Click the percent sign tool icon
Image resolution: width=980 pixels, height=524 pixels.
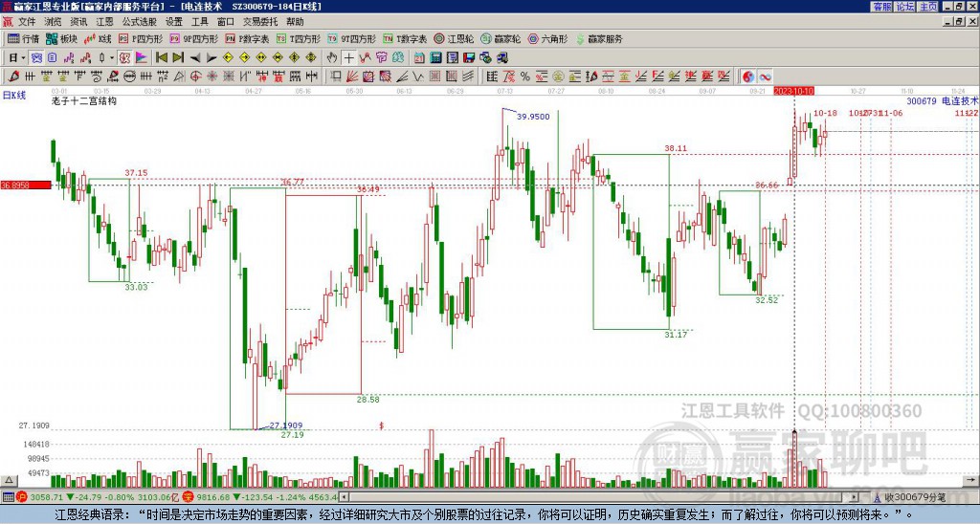[525, 76]
